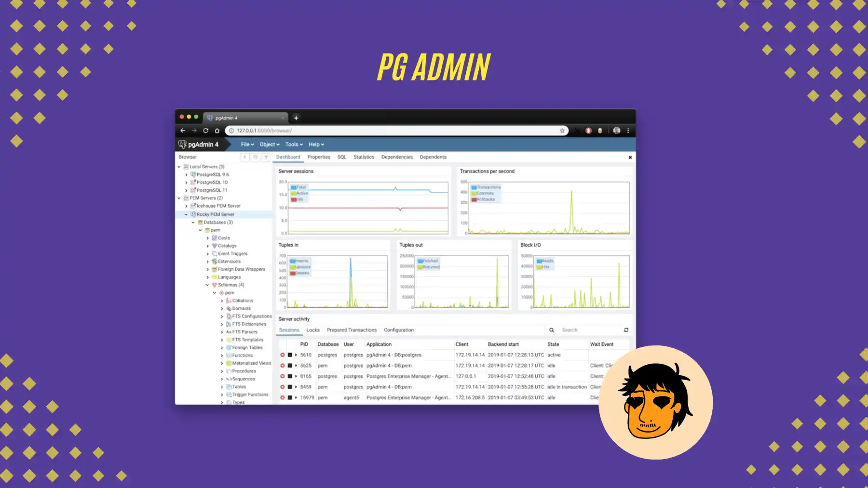Bookmark page with the star icon
Screen dimensions: 868x488
(x=562, y=131)
